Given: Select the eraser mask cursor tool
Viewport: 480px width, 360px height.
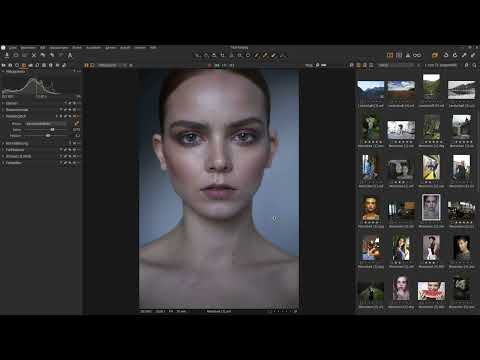Looking at the screenshot, I should [x=274, y=55].
